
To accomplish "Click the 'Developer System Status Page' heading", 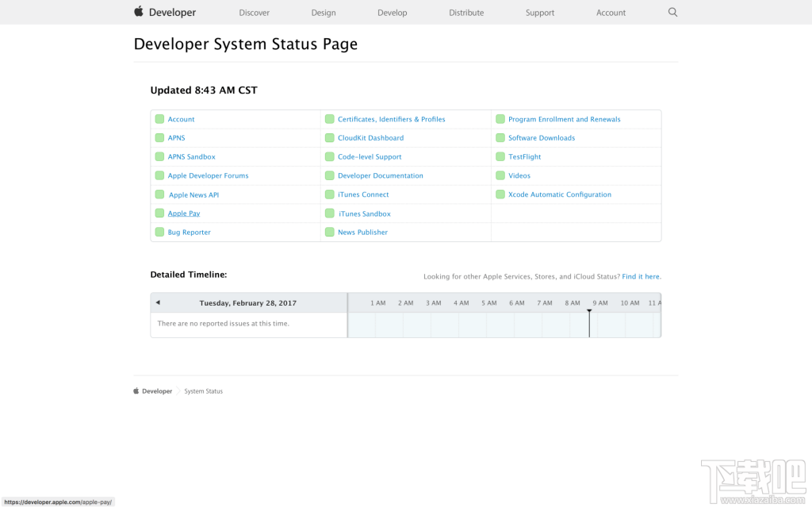I will click(x=246, y=44).
